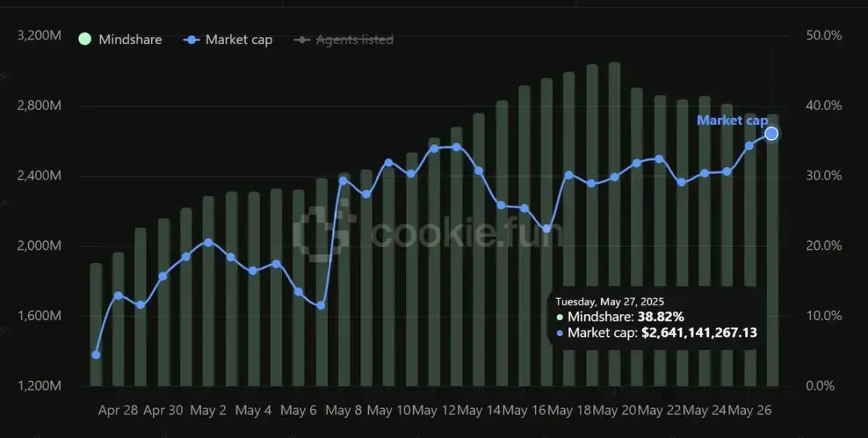The width and height of the screenshot is (868, 438).
Task: Click the gray Agents listed diamond marker
Action: (302, 40)
